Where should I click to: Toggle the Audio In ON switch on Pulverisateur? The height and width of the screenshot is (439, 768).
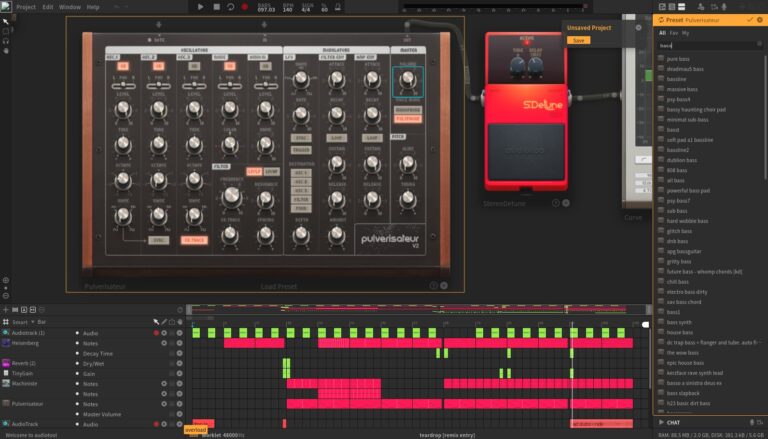tap(265, 66)
